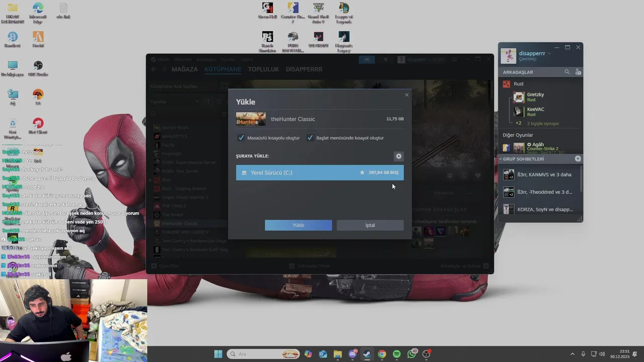This screenshot has height=362, width=644.
Task: Expand the disapperrr status dropdown arrow
Action: [549, 53]
